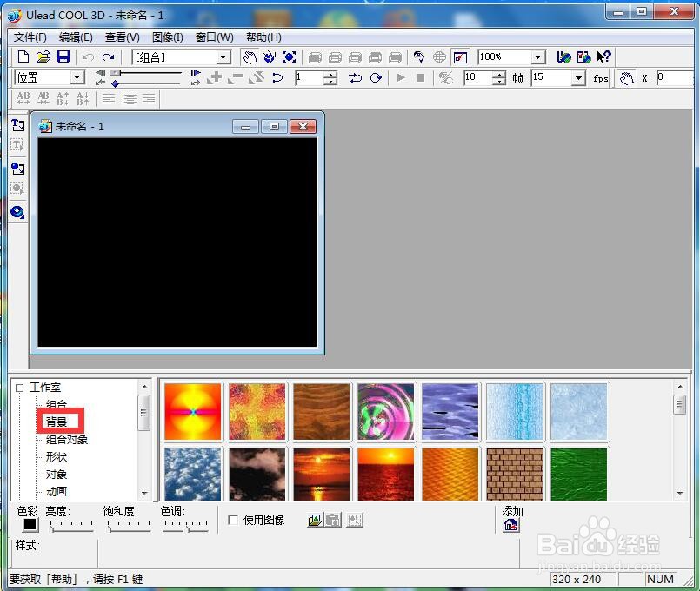This screenshot has height=591, width=700.
Task: Click the timeline key frame diamond marker
Action: (115, 83)
